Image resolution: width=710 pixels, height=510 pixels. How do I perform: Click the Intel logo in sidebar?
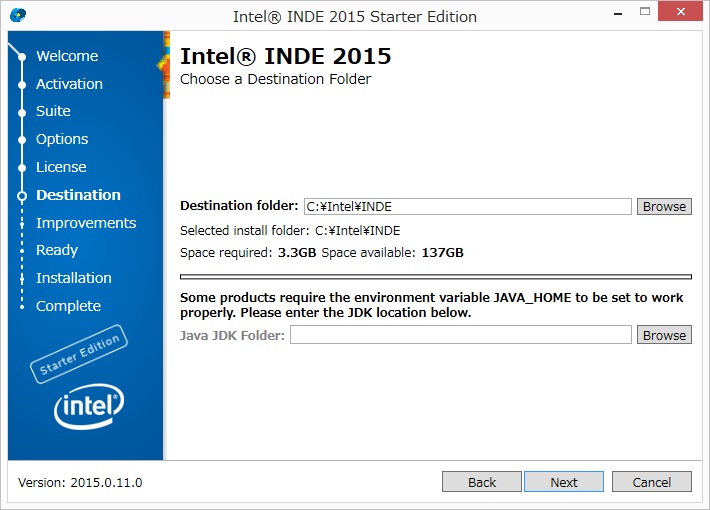click(89, 407)
